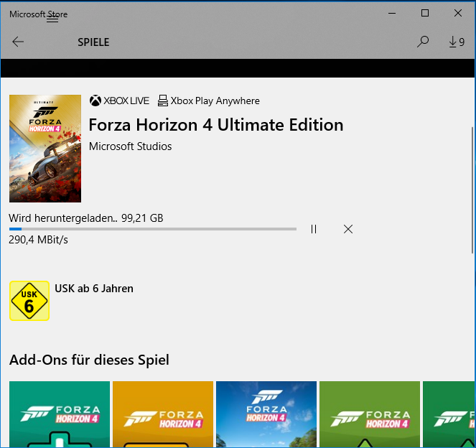Cancel the download with the X icon
The height and width of the screenshot is (448, 476).
tap(348, 229)
